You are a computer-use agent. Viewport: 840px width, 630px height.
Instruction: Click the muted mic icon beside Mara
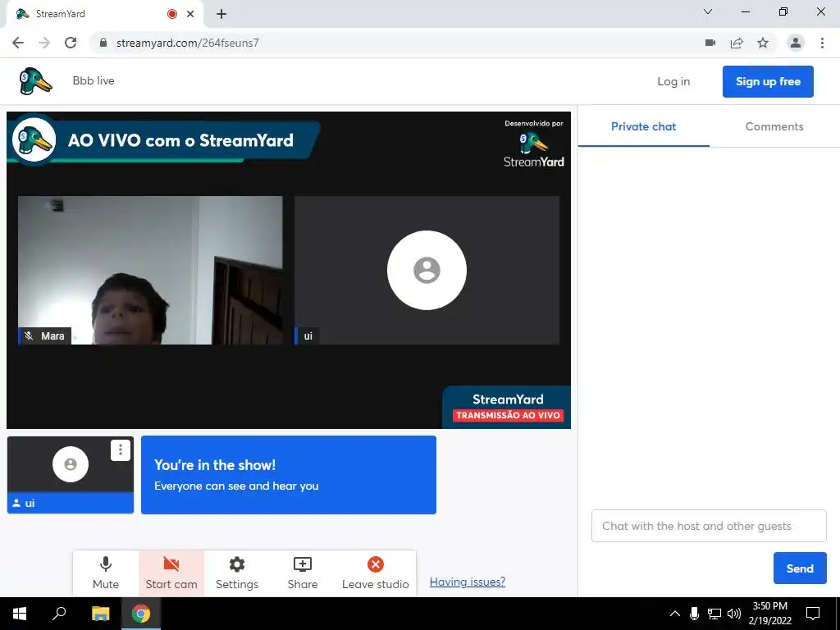point(29,336)
